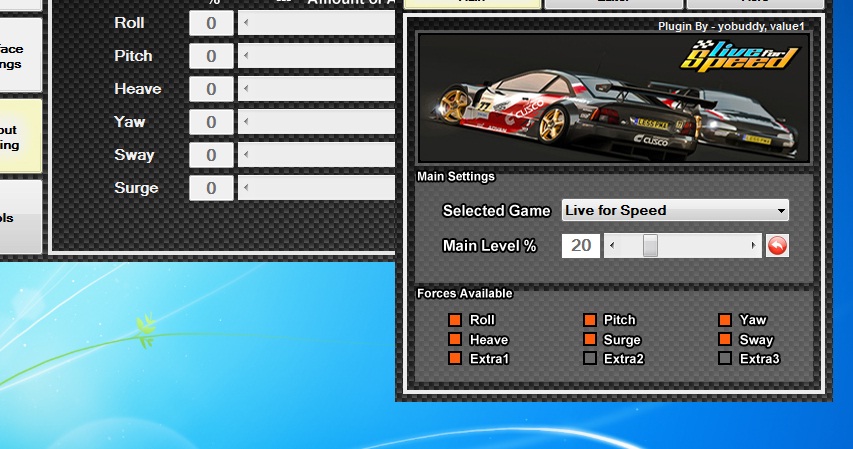
Task: Click the Yaw percent value box
Action: pos(212,122)
